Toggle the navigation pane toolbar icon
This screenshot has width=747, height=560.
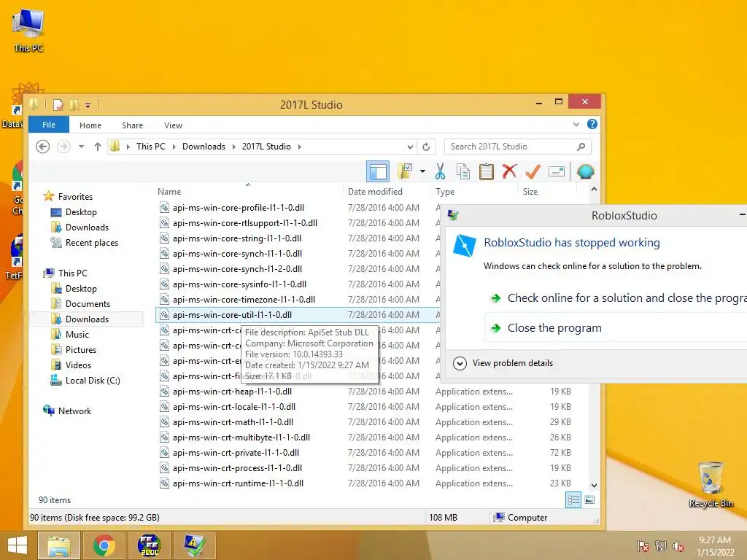point(378,171)
